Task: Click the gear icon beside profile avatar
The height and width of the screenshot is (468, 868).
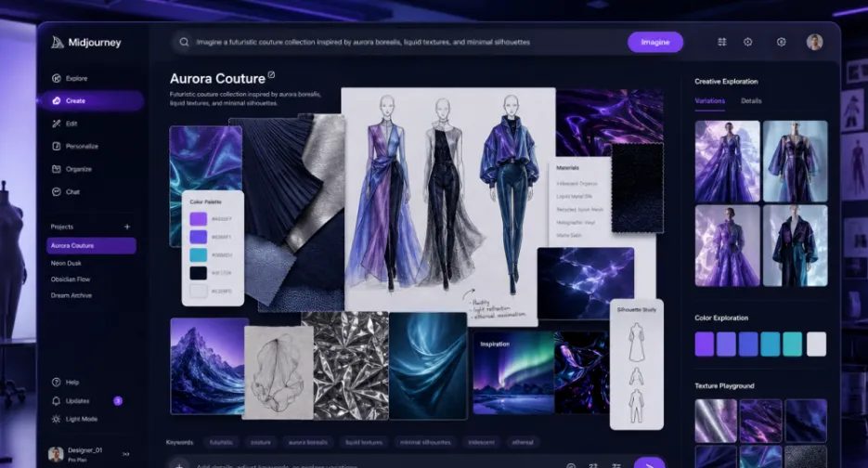Action: 781,42
